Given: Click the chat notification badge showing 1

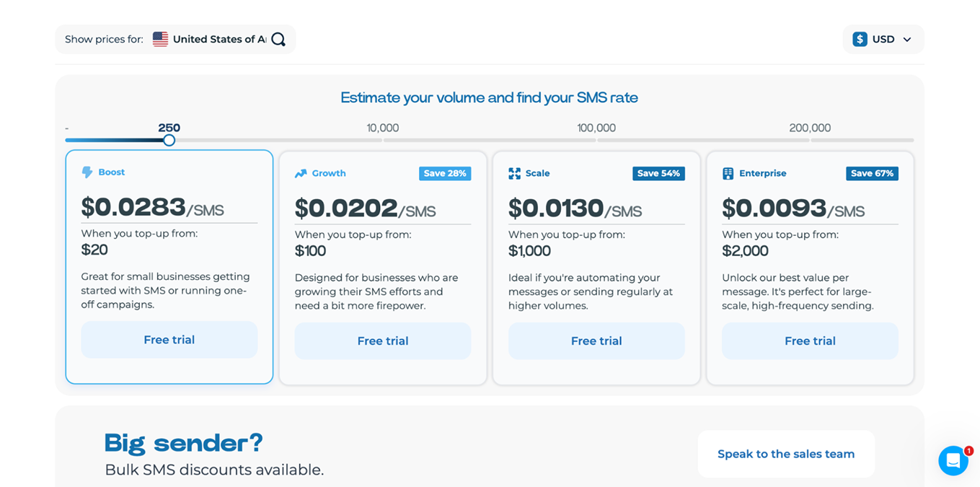Looking at the screenshot, I should (968, 451).
